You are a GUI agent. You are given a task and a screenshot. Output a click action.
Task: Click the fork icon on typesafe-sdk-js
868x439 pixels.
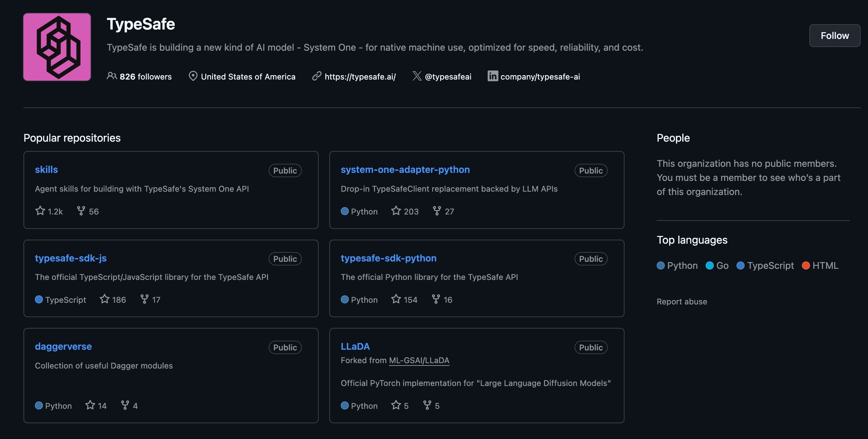(144, 299)
